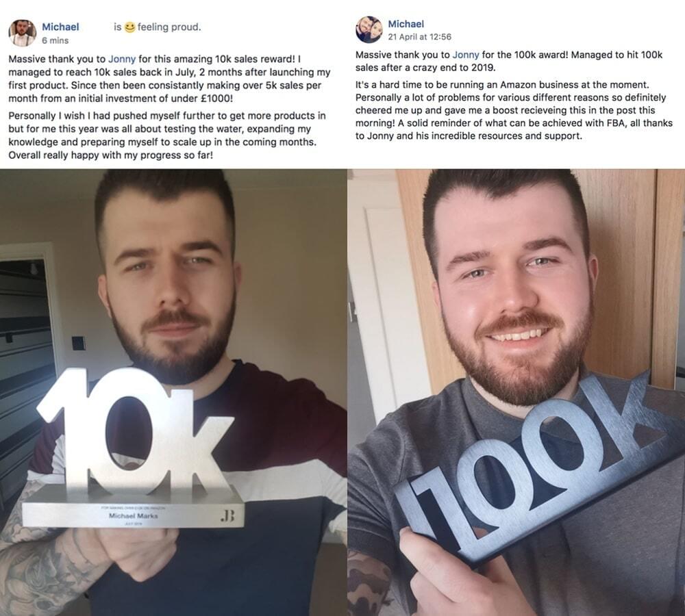The image size is (685, 616).
Task: Open the 6 mins timestamp
Action: tap(55, 40)
